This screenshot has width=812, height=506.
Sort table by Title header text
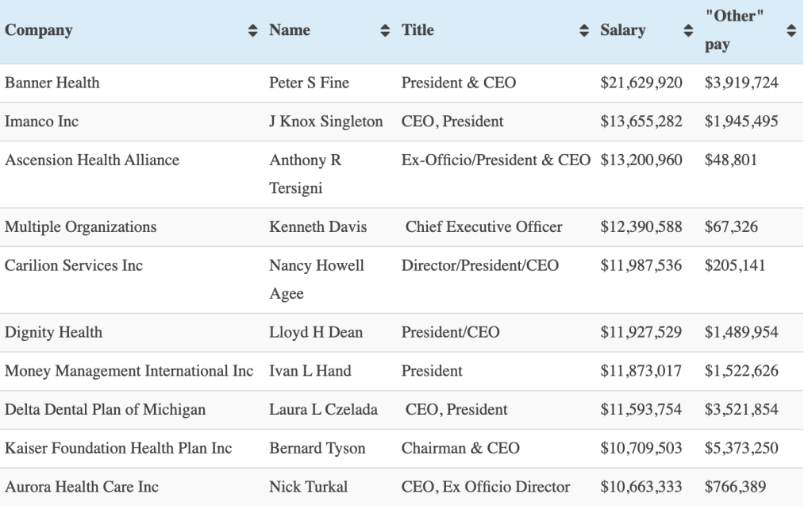[418, 31]
